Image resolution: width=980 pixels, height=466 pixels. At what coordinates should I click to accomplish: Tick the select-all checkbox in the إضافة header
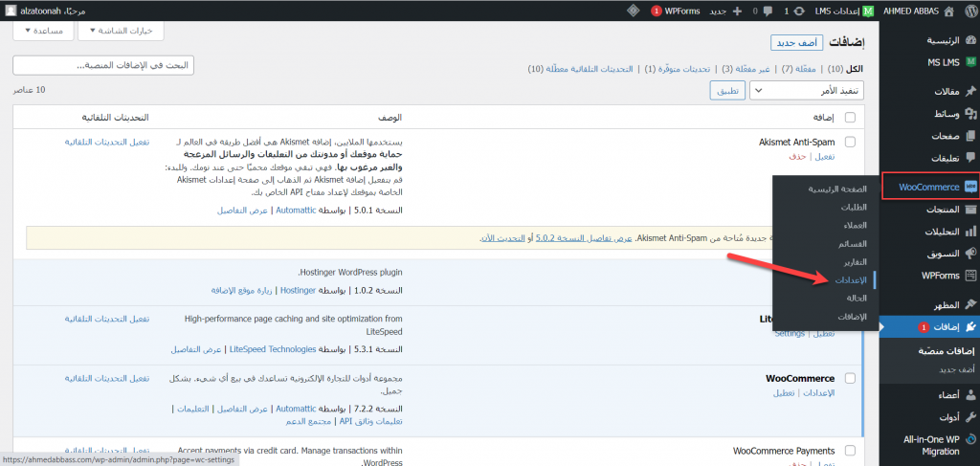pos(850,118)
